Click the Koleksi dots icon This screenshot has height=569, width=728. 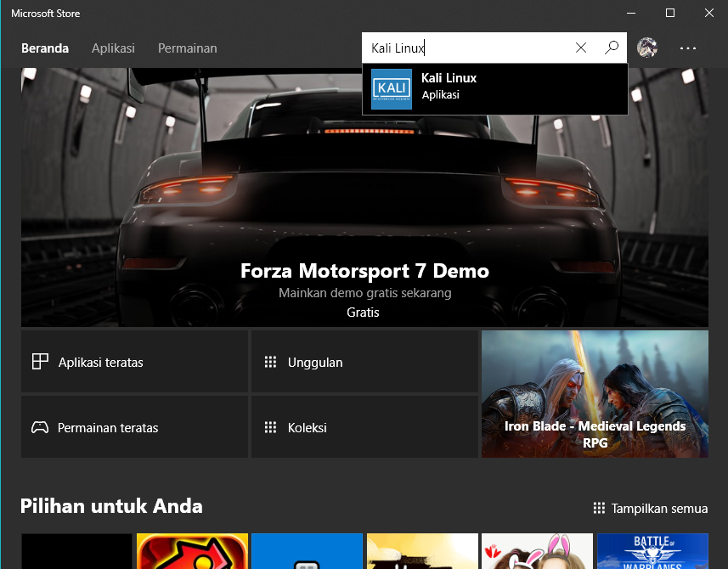click(270, 427)
